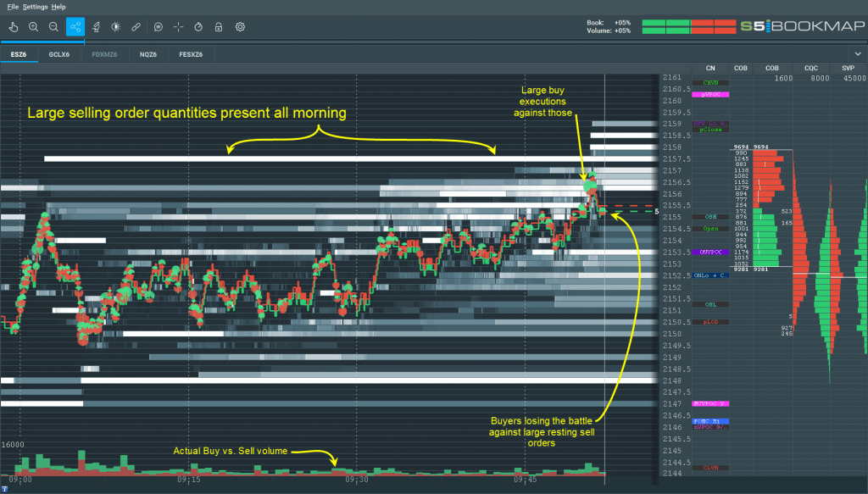The width and height of the screenshot is (868, 494).
Task: Switch to the NQZ6 tab
Action: [147, 53]
